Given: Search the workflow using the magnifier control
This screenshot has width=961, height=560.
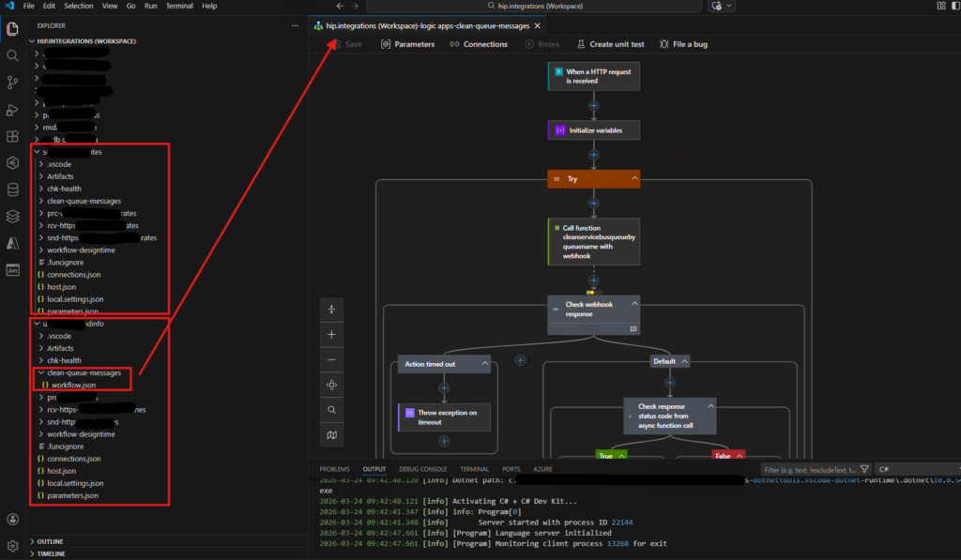Looking at the screenshot, I should (x=332, y=410).
